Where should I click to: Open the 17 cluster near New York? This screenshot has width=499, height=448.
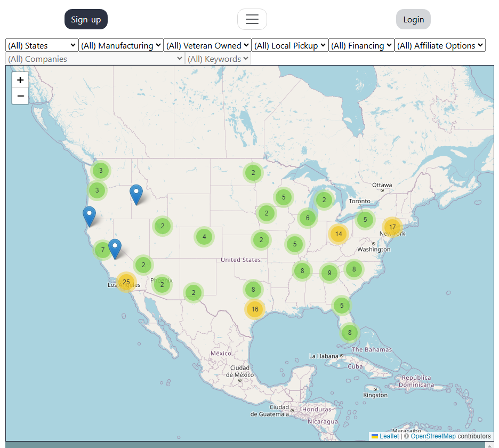click(392, 227)
